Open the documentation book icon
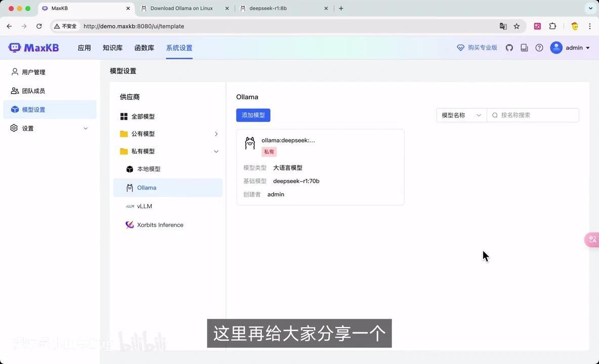599x364 pixels. click(x=524, y=48)
